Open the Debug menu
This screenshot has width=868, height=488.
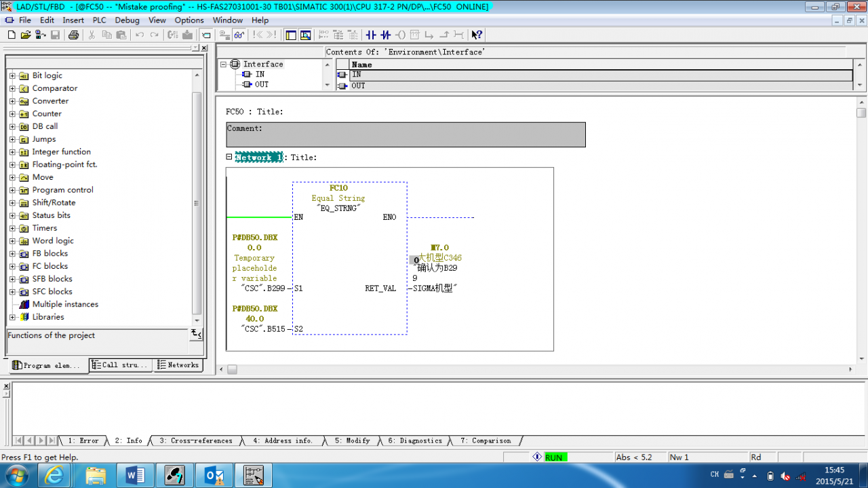(127, 20)
